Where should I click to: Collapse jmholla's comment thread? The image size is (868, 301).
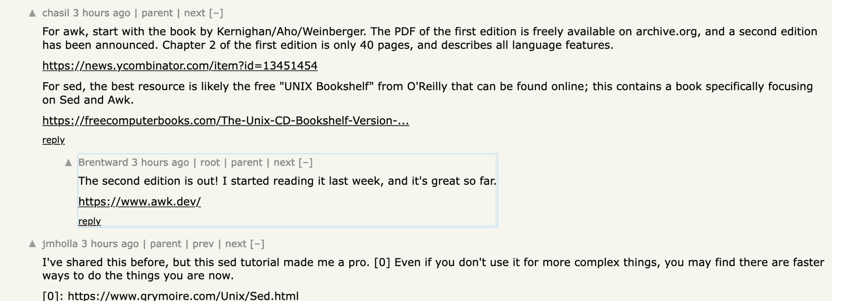pyautogui.click(x=257, y=244)
